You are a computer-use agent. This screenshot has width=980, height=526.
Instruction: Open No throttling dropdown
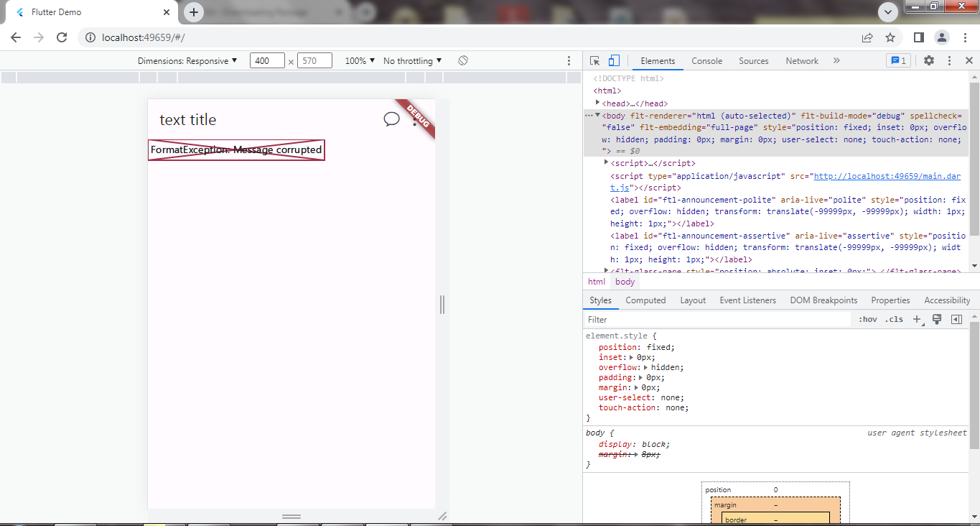pyautogui.click(x=413, y=61)
